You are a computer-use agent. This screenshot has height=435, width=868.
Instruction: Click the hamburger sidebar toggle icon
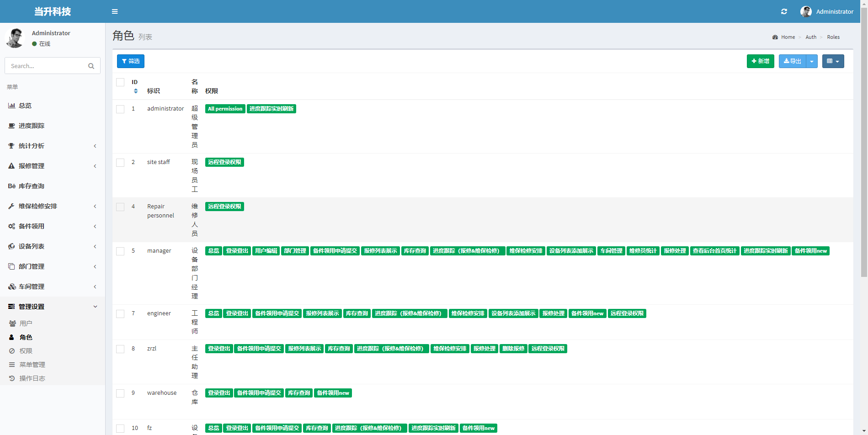(115, 11)
